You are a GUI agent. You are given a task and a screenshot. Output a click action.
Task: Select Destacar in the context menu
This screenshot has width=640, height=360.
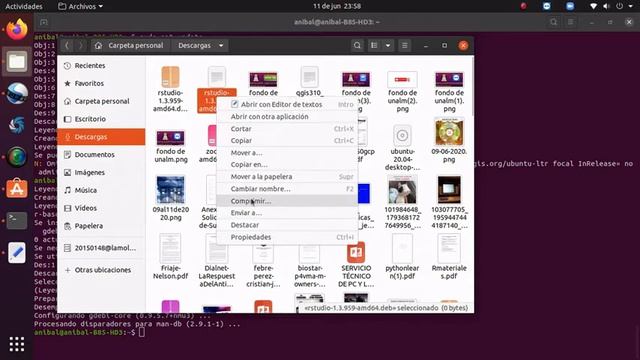tap(287, 225)
